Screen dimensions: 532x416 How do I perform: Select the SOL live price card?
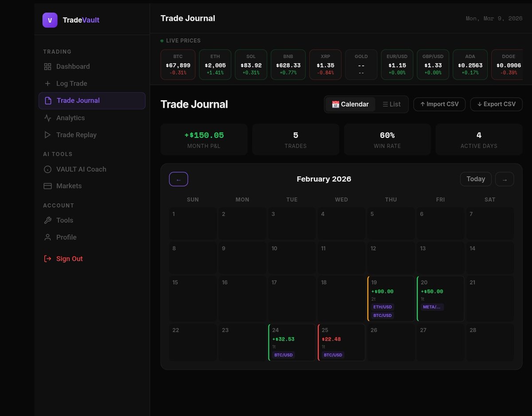[251, 64]
